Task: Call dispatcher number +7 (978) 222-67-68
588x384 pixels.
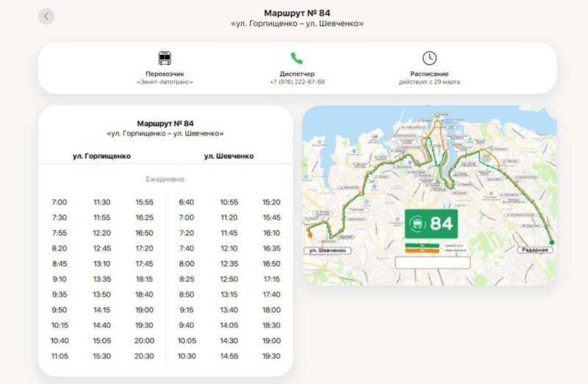Action: (x=297, y=82)
